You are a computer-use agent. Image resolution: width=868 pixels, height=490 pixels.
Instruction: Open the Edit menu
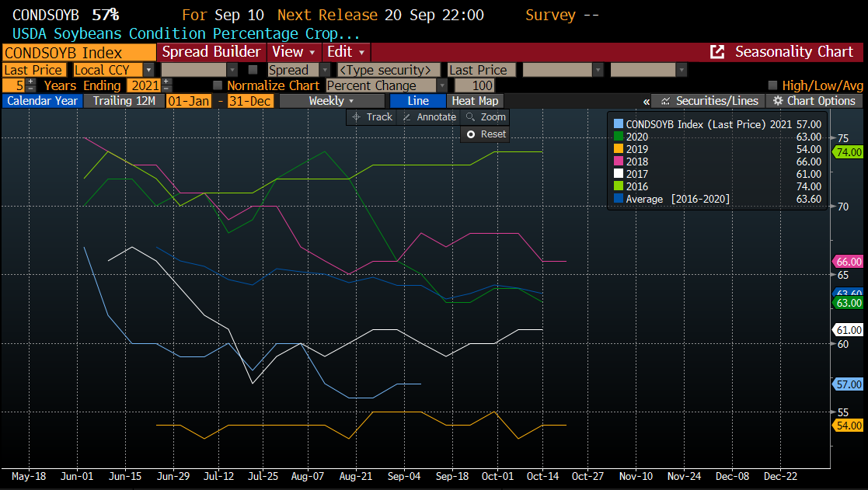(345, 52)
